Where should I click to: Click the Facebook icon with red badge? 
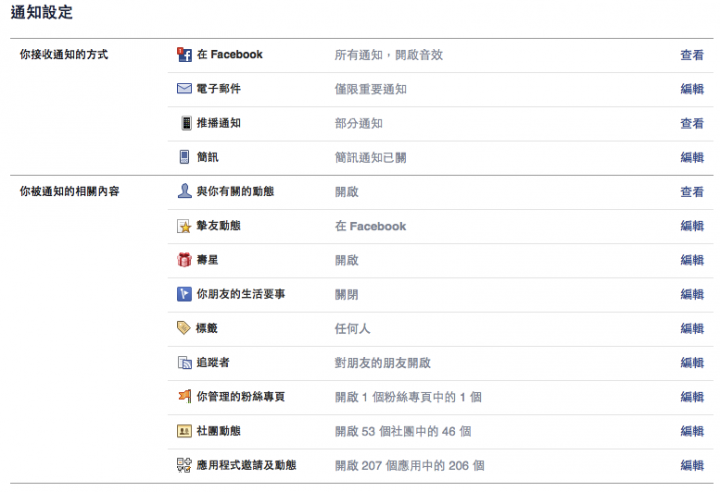[x=184, y=55]
